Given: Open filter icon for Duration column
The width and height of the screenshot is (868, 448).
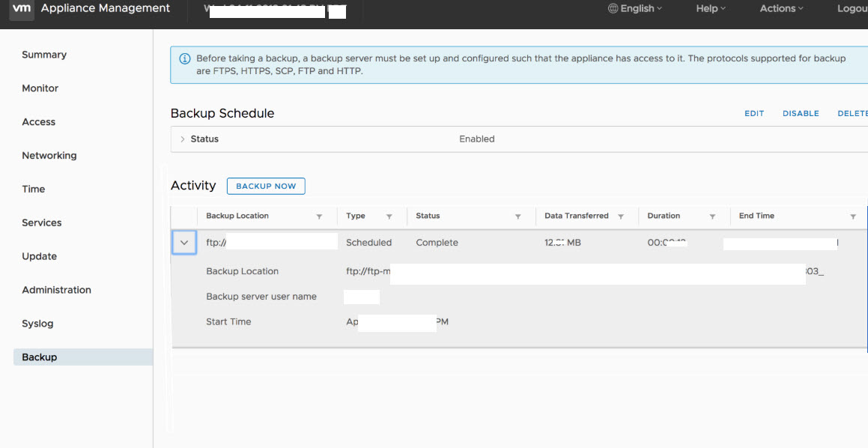Looking at the screenshot, I should [x=712, y=217].
